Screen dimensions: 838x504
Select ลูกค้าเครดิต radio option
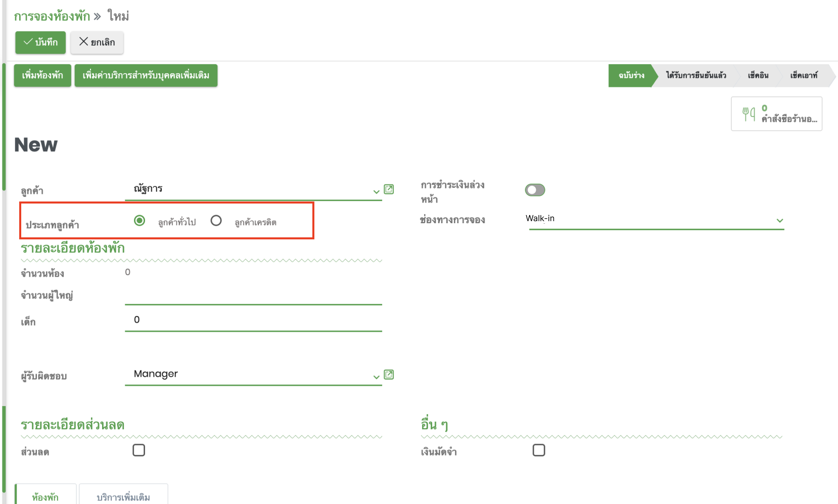(216, 221)
